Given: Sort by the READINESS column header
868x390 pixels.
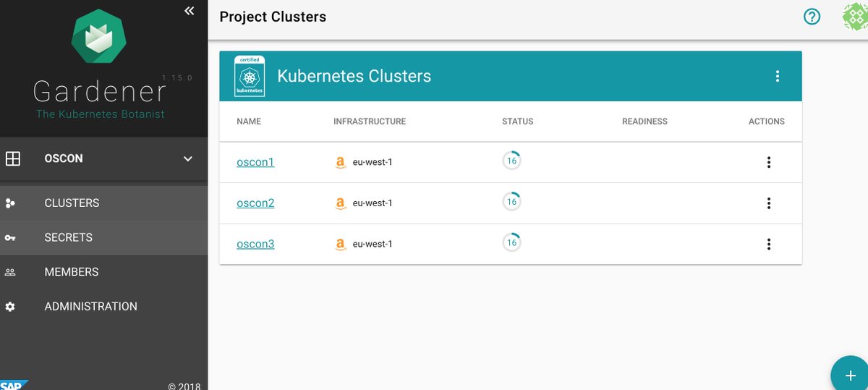Looking at the screenshot, I should (x=644, y=122).
